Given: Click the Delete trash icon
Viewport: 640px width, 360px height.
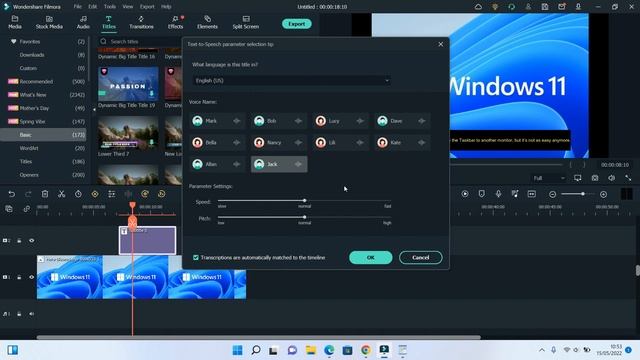Looking at the screenshot, I should coord(45,194).
